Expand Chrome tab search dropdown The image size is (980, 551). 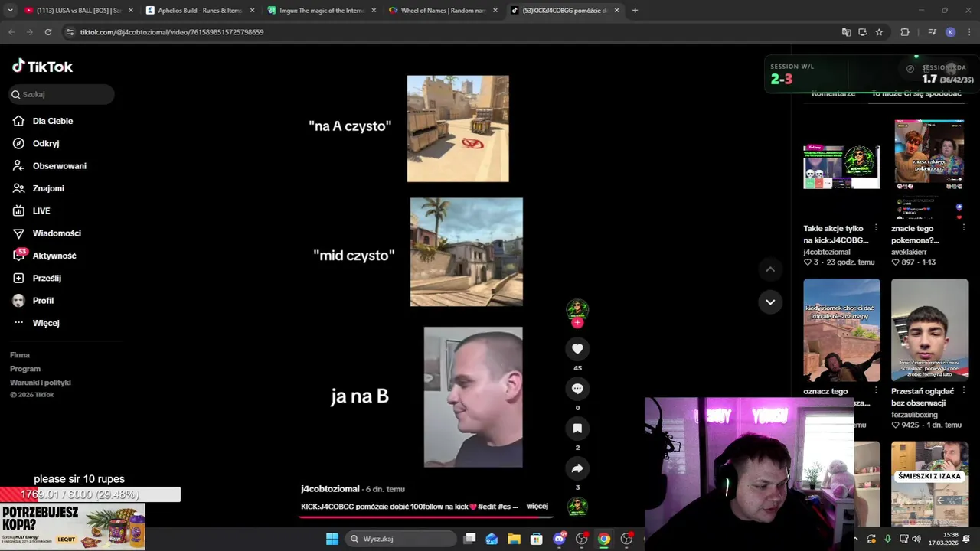pos(10,10)
